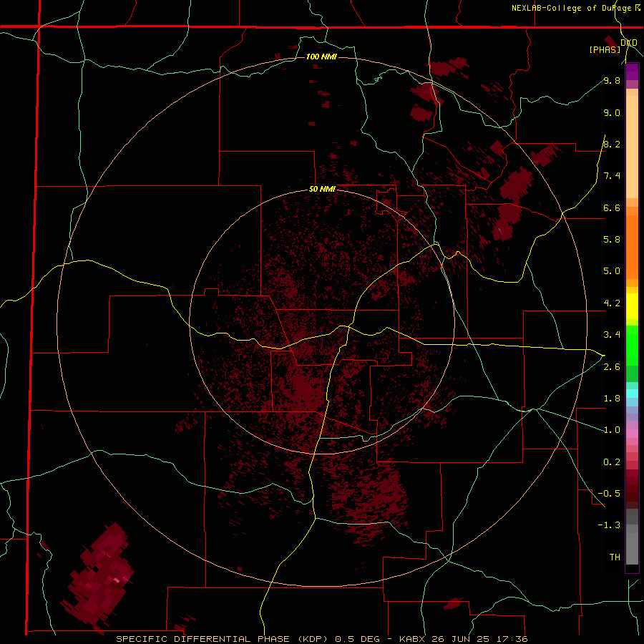Click the SPECIFIC DIFFERENTIAL PHASE (KDP) caption text

(x=222, y=639)
